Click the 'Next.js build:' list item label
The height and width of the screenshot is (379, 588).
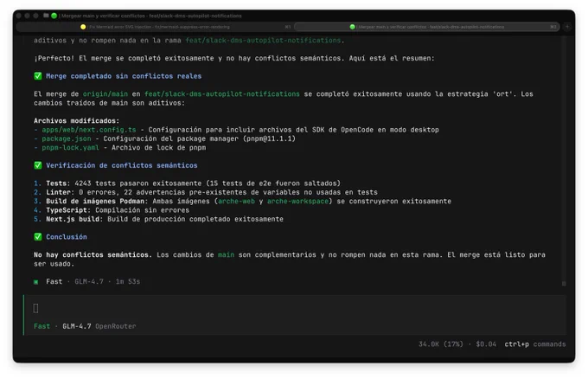pyautogui.click(x=74, y=219)
